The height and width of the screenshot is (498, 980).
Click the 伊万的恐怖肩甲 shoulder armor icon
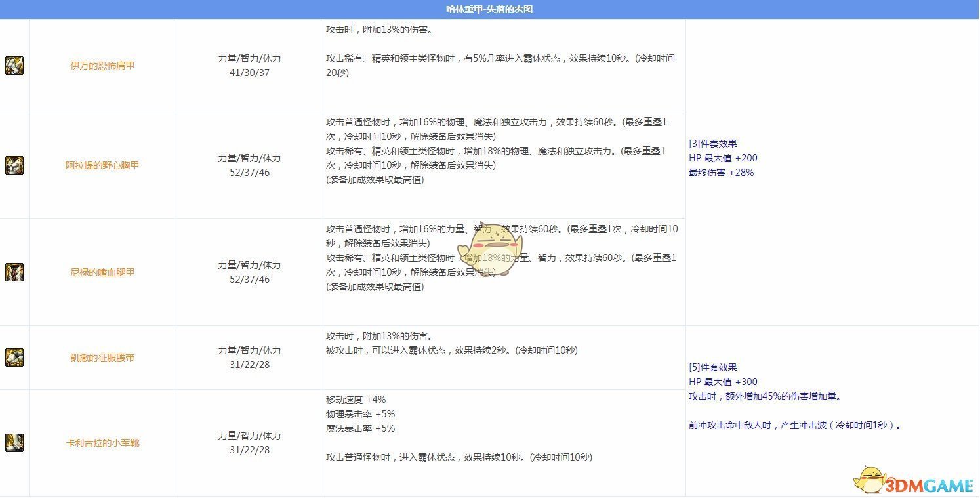(14, 66)
